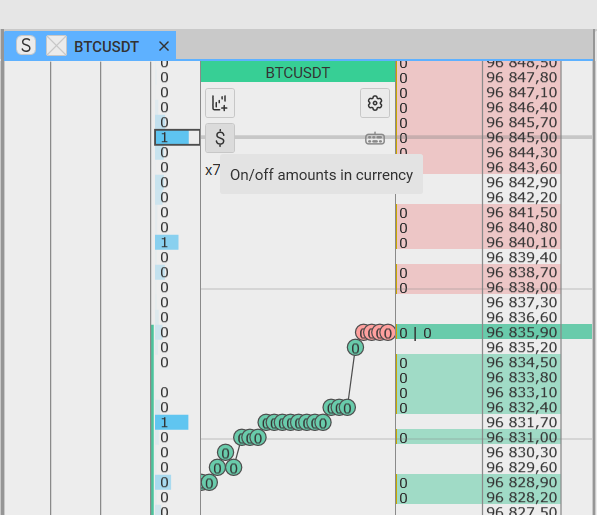Click price level 96 839,40
This screenshot has width=597, height=515.
pos(522,257)
